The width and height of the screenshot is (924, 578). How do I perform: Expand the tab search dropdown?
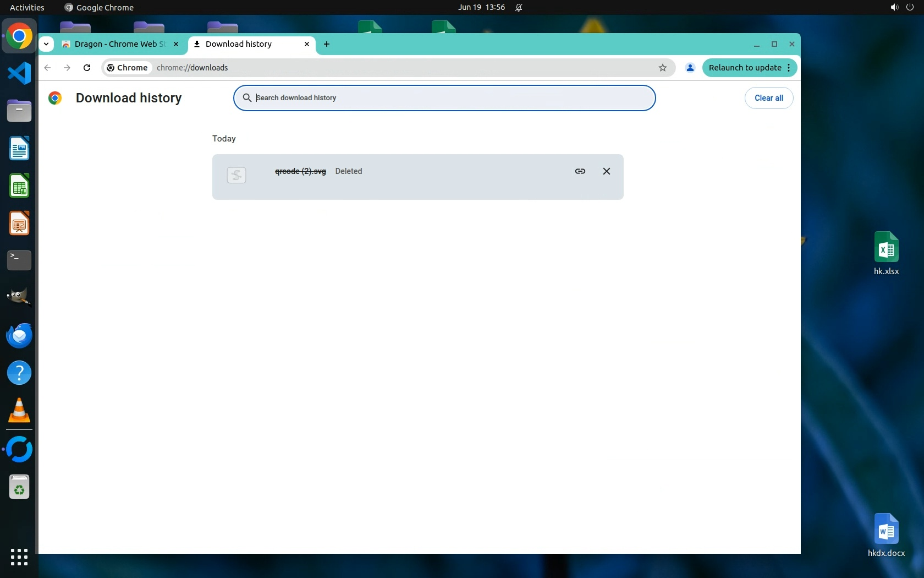pyautogui.click(x=46, y=44)
